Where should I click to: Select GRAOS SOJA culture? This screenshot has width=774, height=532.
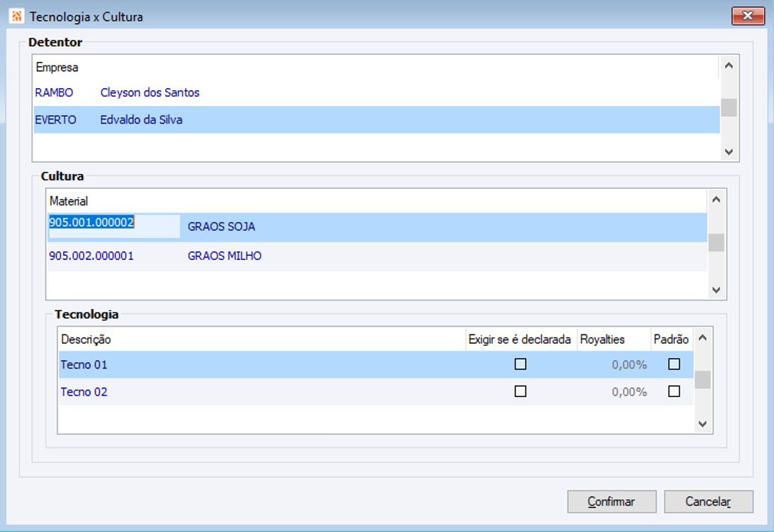pyautogui.click(x=221, y=227)
